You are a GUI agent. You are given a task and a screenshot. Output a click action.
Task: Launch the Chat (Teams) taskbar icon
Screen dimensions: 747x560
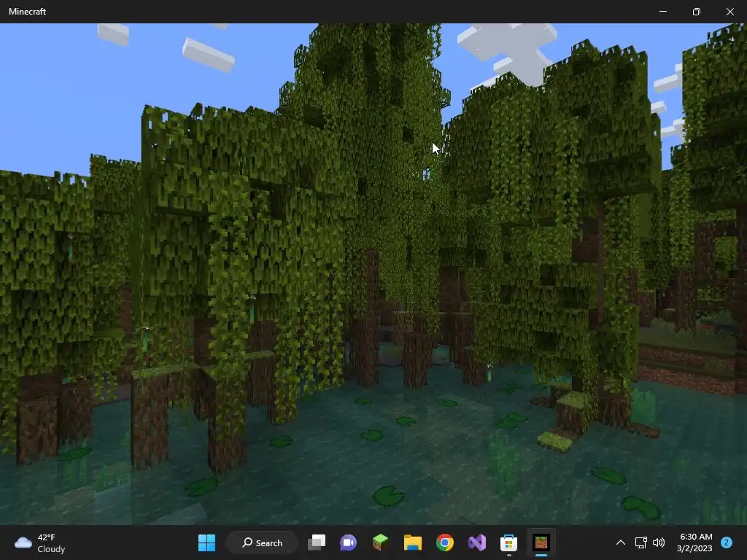(x=348, y=542)
